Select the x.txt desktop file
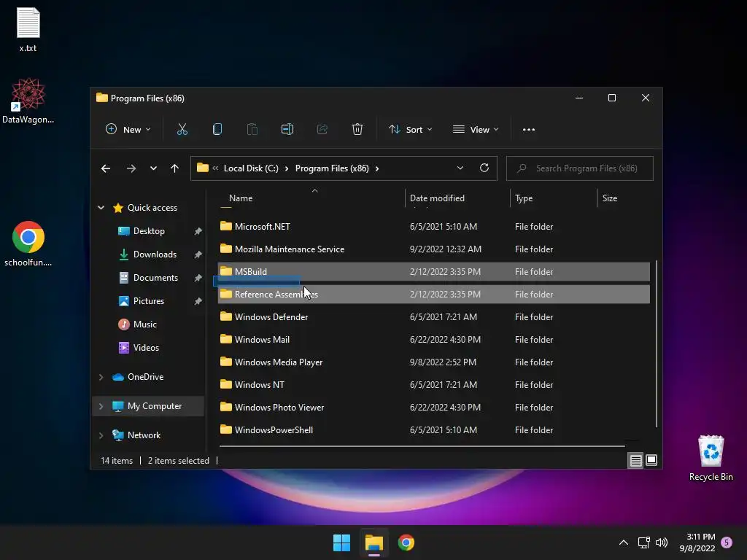Screen dimensions: 747x560 tap(28, 30)
